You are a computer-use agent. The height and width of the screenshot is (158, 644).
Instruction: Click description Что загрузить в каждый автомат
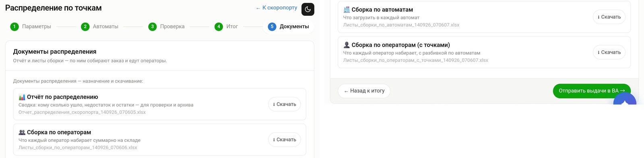[x=381, y=18]
